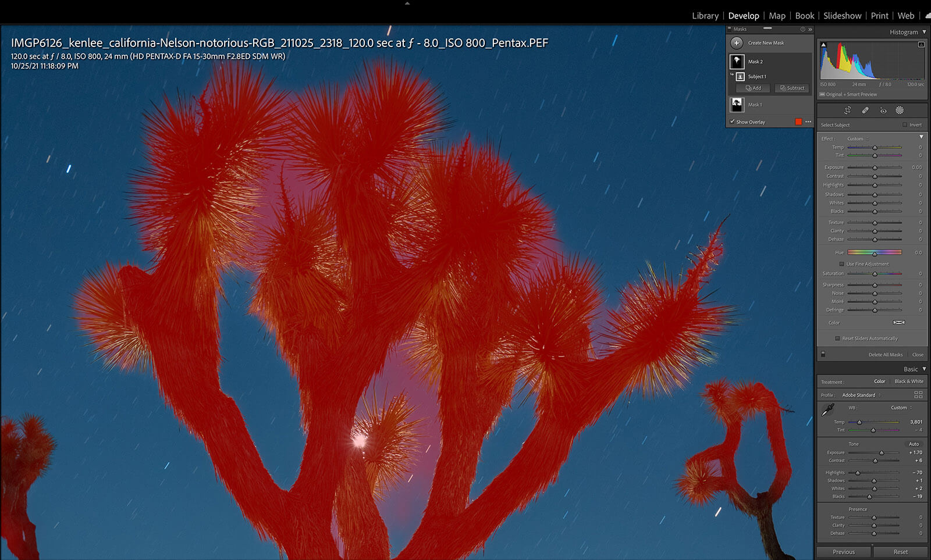
Task: Open overlay options three-dot menu
Action: [808, 122]
